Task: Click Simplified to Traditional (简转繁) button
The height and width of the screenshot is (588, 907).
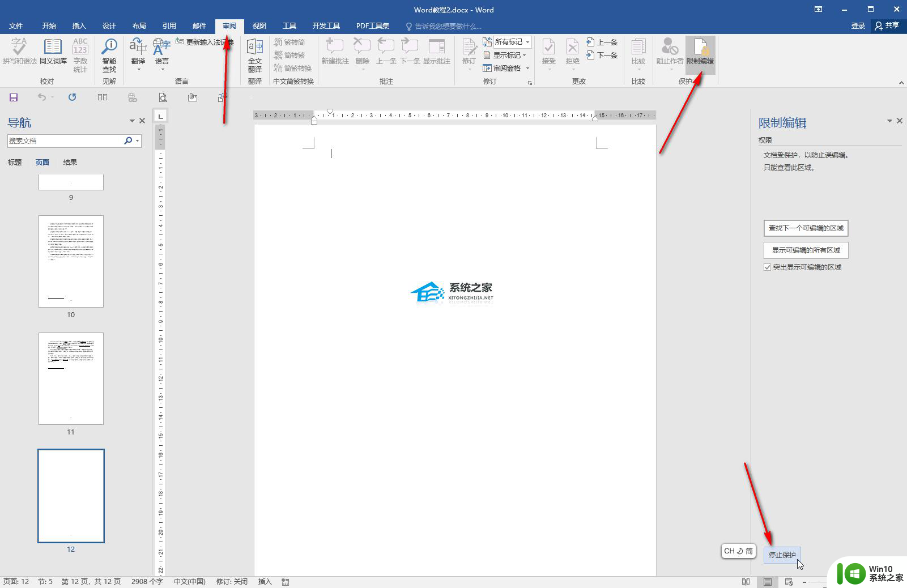Action: point(289,55)
